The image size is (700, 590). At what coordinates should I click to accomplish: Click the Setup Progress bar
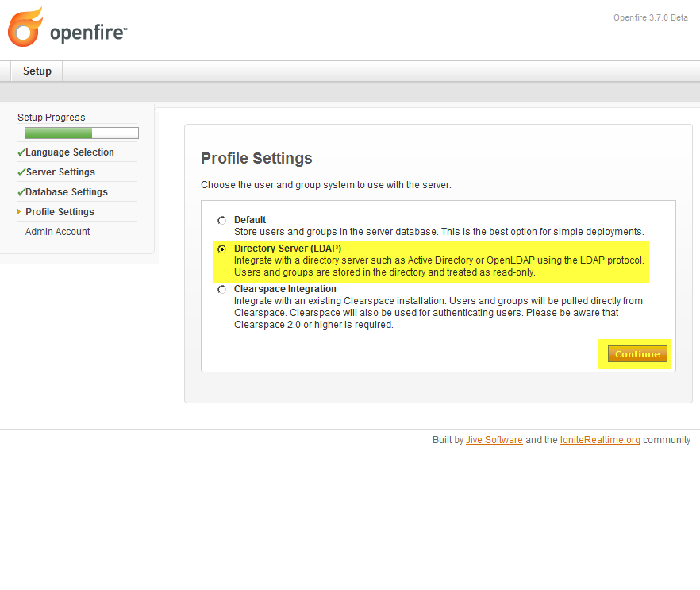pos(82,133)
